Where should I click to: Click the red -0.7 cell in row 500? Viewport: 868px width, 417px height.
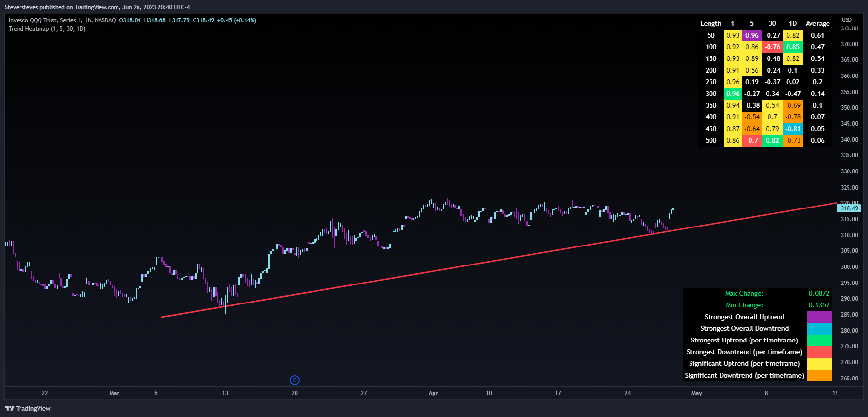(x=752, y=140)
